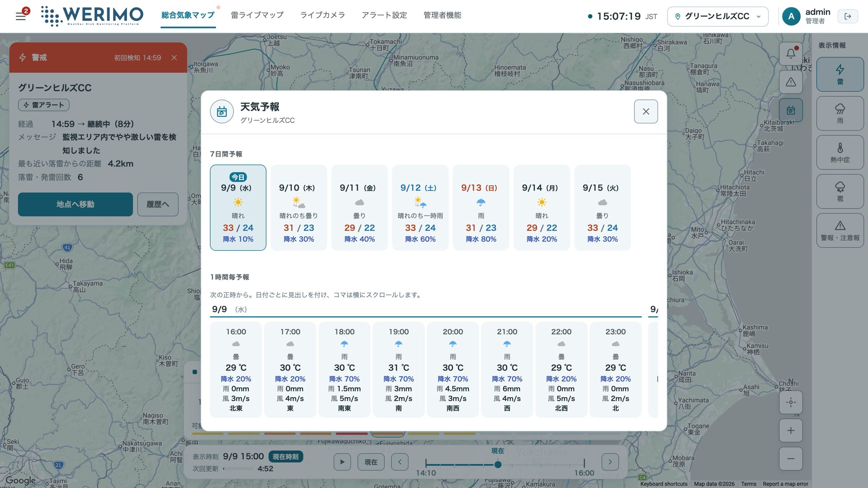Open the notification bell on the map

[791, 53]
